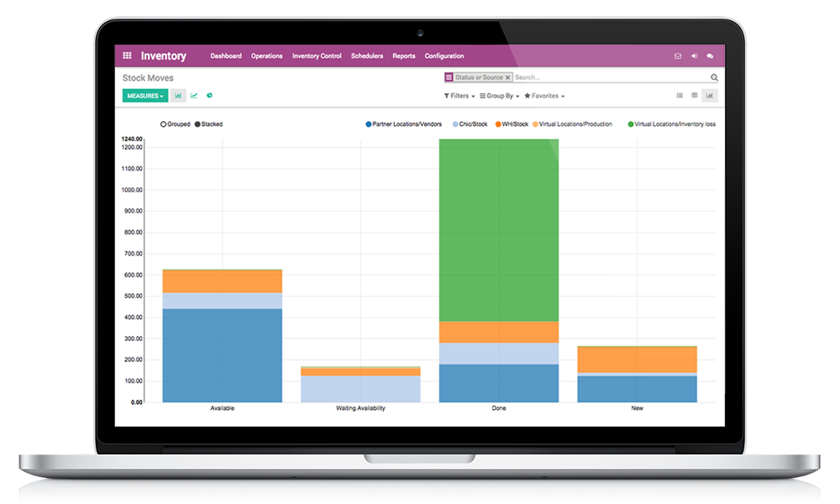
Task: Open the chat conversations icon
Action: (710, 55)
